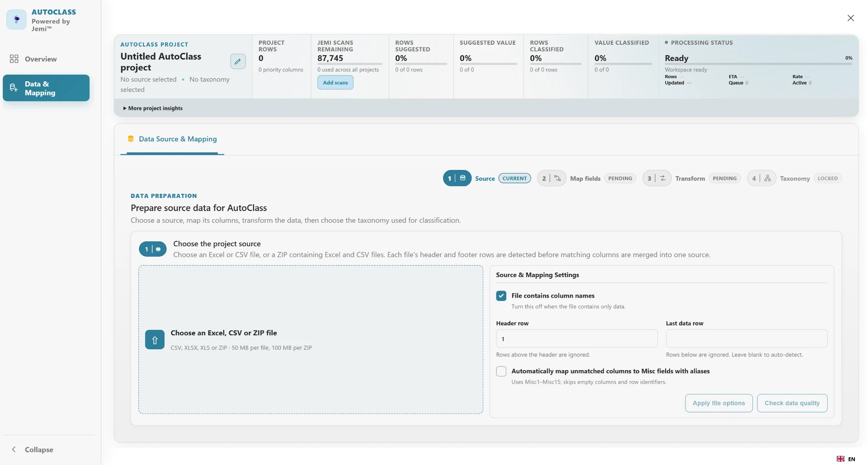Select the Transform step 3 badge
Viewport: 868px width, 465px height.
pyautogui.click(x=657, y=178)
